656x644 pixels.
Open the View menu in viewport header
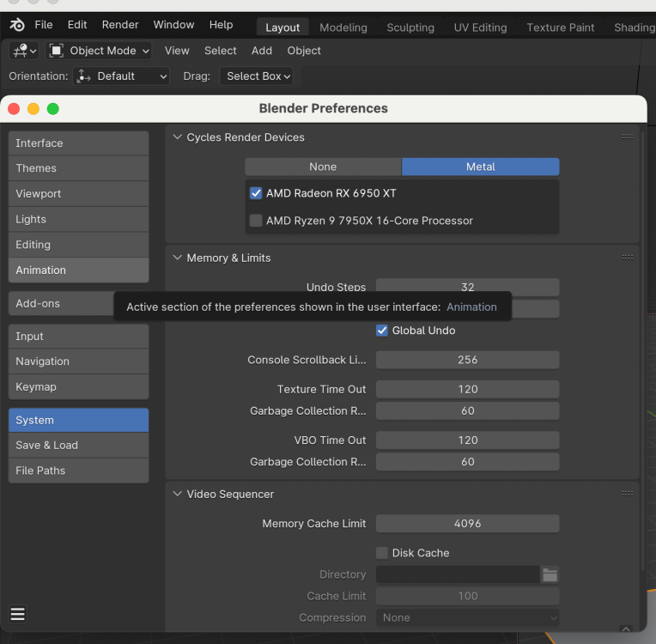pyautogui.click(x=177, y=51)
